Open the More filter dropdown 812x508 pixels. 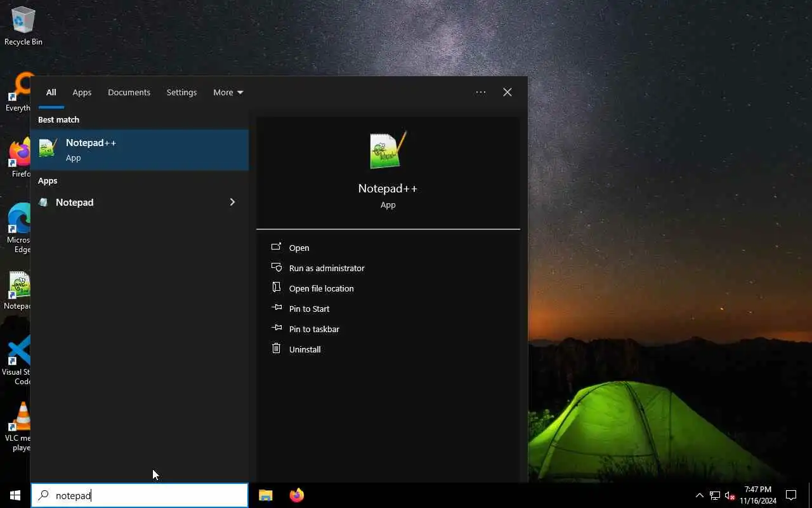click(x=228, y=93)
